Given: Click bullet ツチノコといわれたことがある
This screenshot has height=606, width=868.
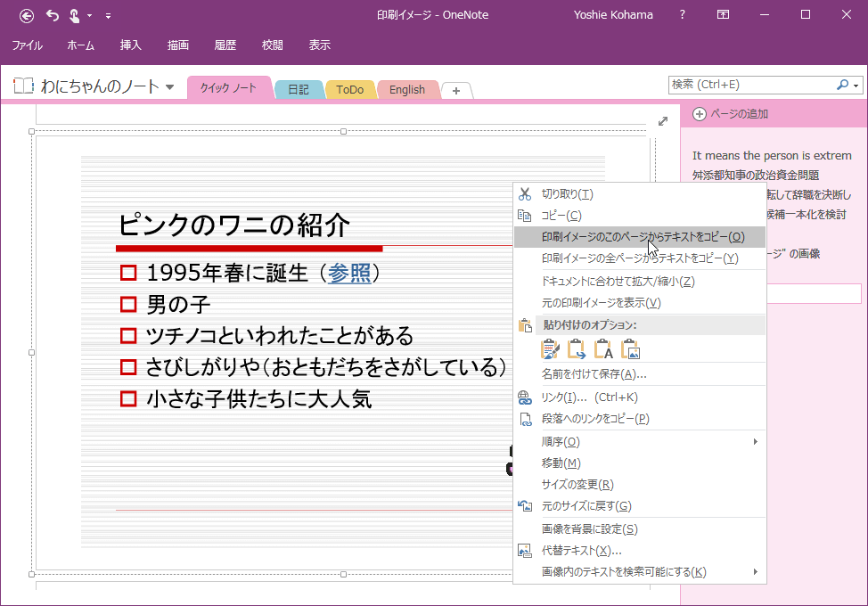Looking at the screenshot, I should pos(280,336).
